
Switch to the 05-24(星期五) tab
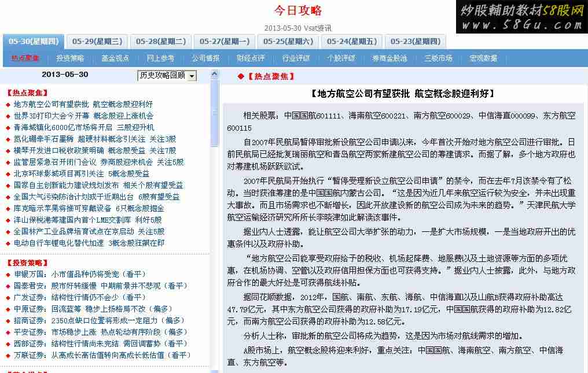352,42
